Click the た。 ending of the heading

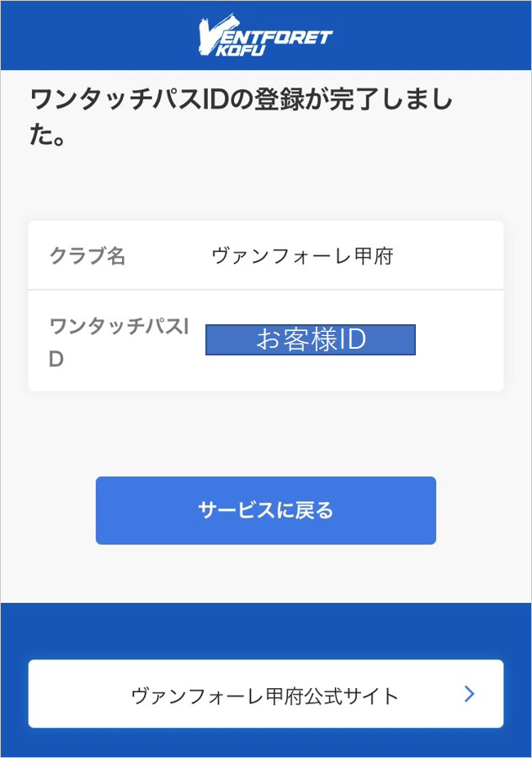(47, 135)
